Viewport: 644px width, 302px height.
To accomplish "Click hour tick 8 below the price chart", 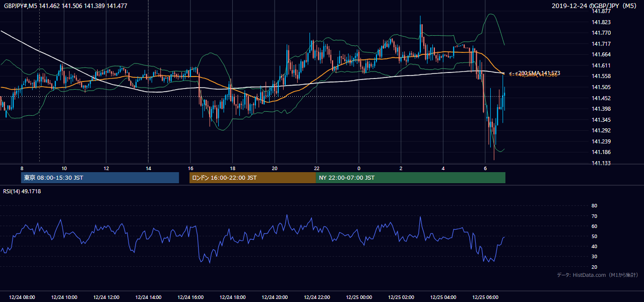I will click(x=22, y=168).
